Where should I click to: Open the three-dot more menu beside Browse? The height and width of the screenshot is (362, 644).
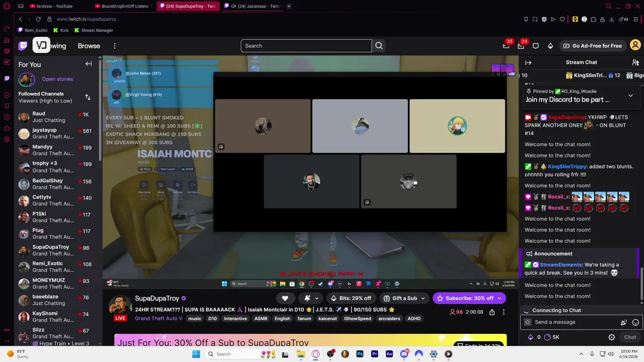115,46
